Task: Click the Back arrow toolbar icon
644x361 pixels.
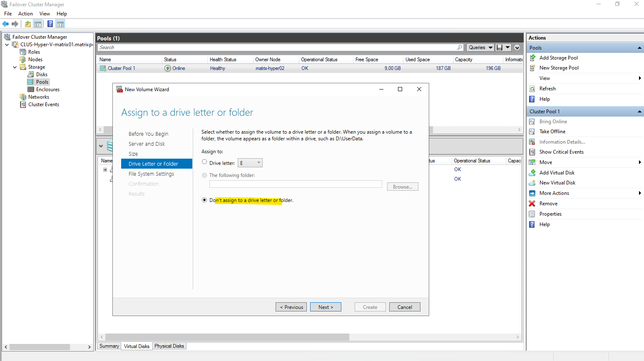Action: coord(5,24)
